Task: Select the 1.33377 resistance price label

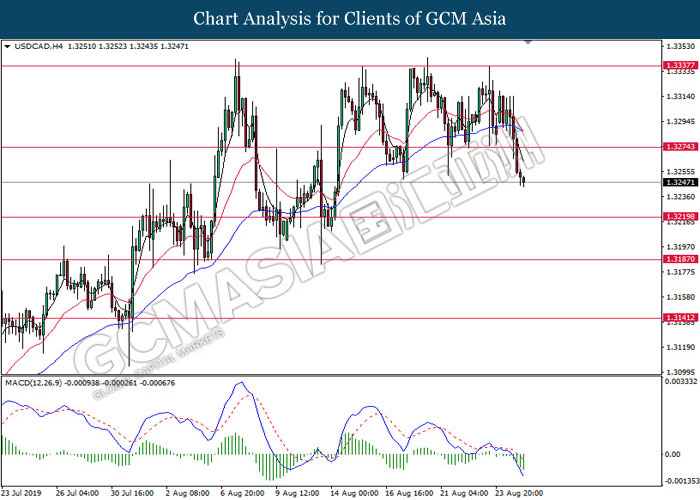Action: 681,65
